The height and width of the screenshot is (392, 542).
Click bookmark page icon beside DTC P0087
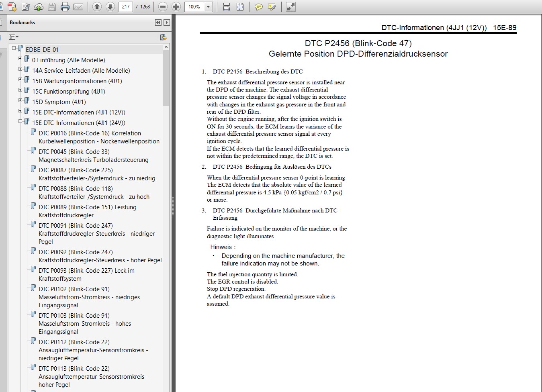click(33, 169)
